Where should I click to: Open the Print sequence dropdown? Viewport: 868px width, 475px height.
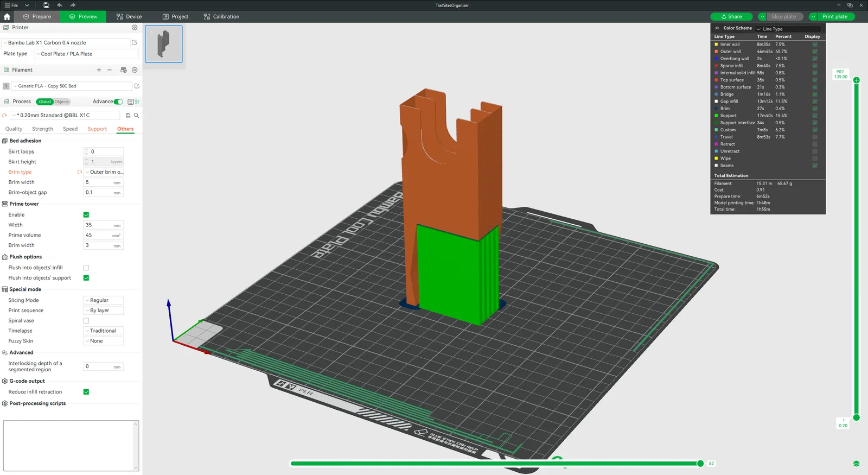104,311
